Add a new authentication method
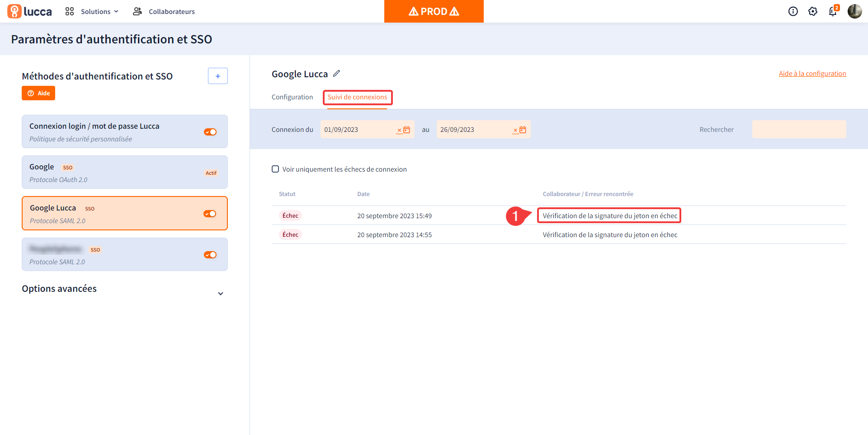Viewport: 868px width, 435px height. 218,76
